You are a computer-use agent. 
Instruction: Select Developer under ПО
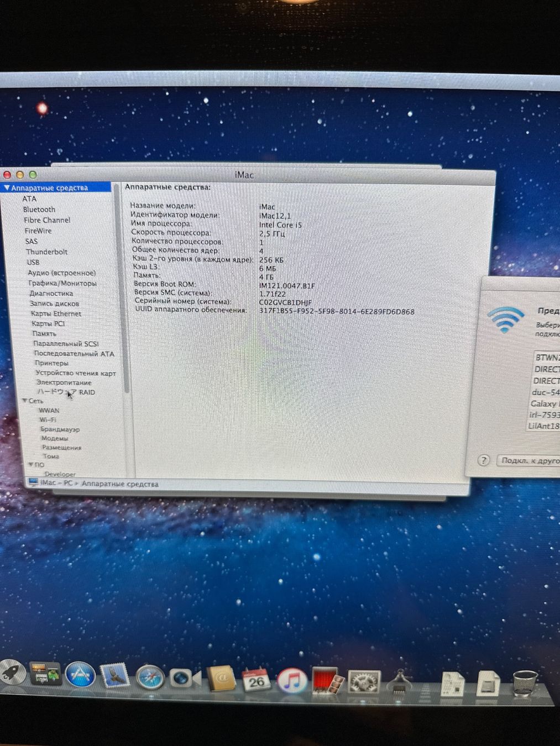[x=60, y=474]
